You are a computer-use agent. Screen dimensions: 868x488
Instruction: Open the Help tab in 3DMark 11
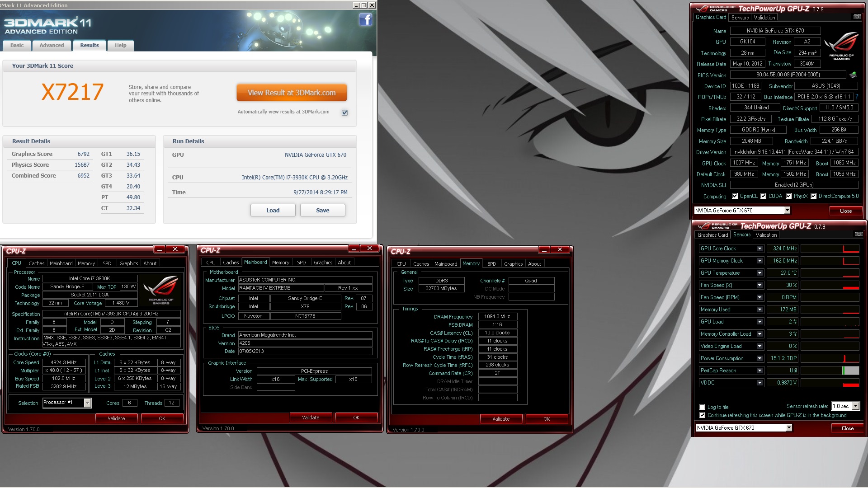(120, 45)
